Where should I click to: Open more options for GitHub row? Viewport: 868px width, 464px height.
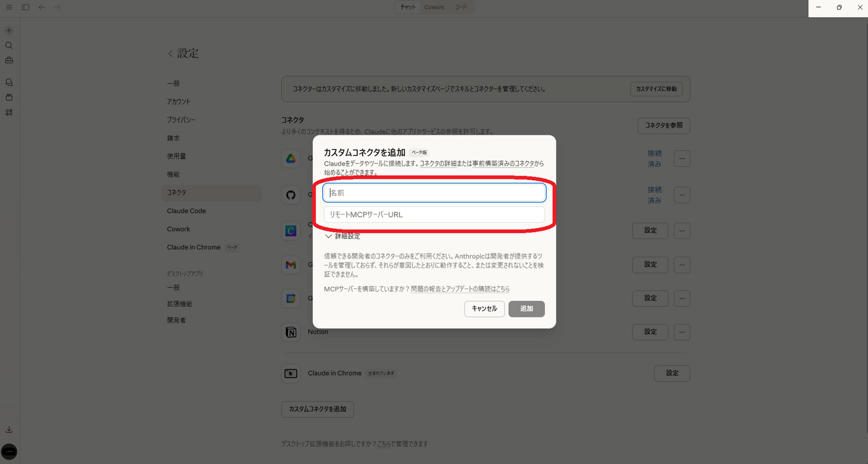[x=682, y=195]
